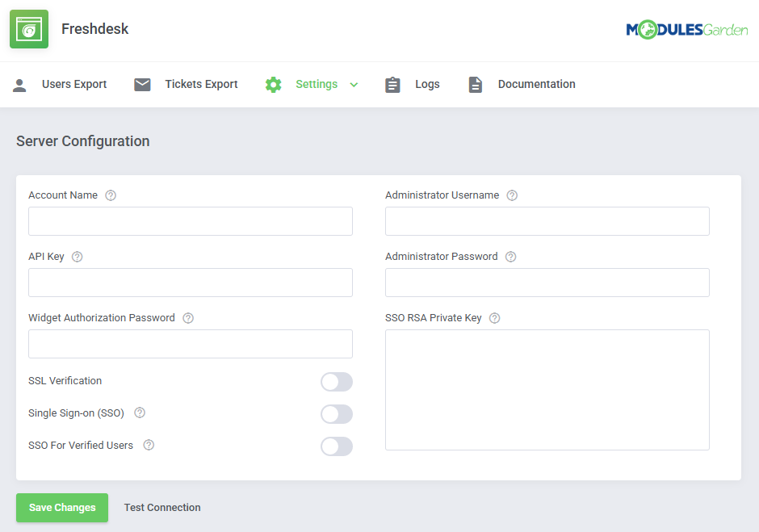Image resolution: width=759 pixels, height=532 pixels.
Task: Click help icon next to Administrator Username
Action: pyautogui.click(x=512, y=195)
